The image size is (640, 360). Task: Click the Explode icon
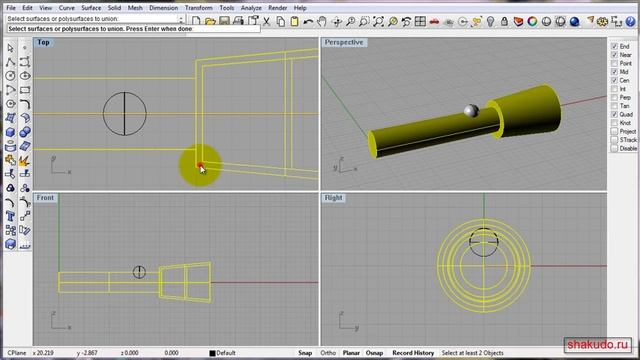pos(25,160)
